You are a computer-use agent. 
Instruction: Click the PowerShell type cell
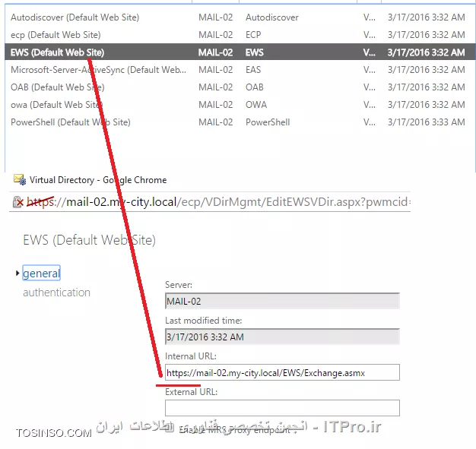tap(268, 122)
